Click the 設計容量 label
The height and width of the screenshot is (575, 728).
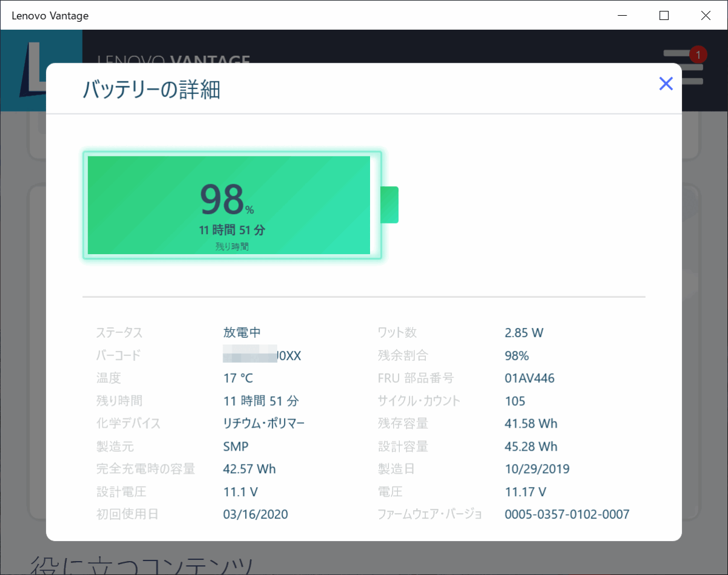[403, 446]
